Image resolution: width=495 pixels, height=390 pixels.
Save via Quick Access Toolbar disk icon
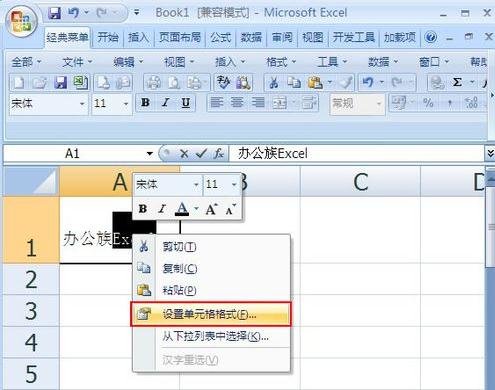[54, 13]
